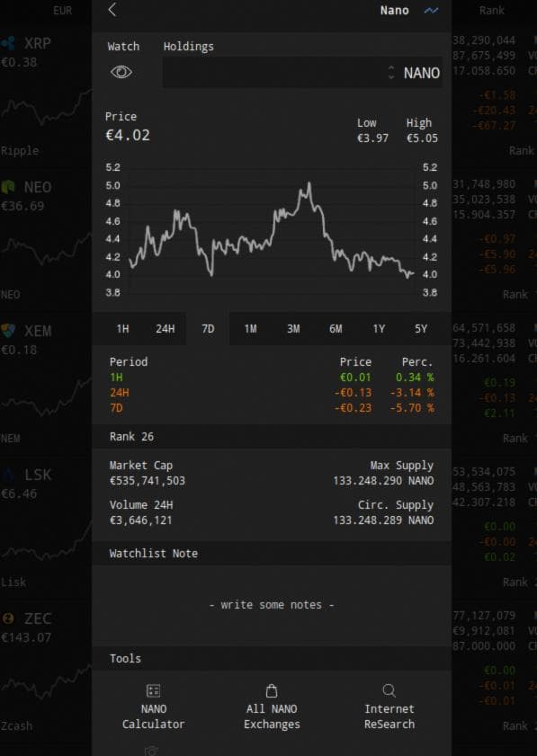Screen dimensions: 537x756
Task: Click Circ. Supply 133.248.289 NANO
Action: [x=383, y=520]
